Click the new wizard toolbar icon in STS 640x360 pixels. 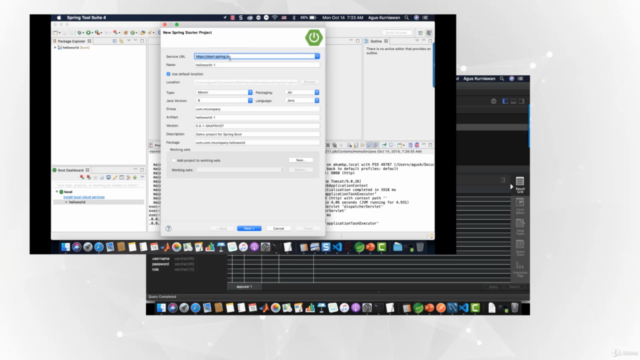tap(56, 32)
